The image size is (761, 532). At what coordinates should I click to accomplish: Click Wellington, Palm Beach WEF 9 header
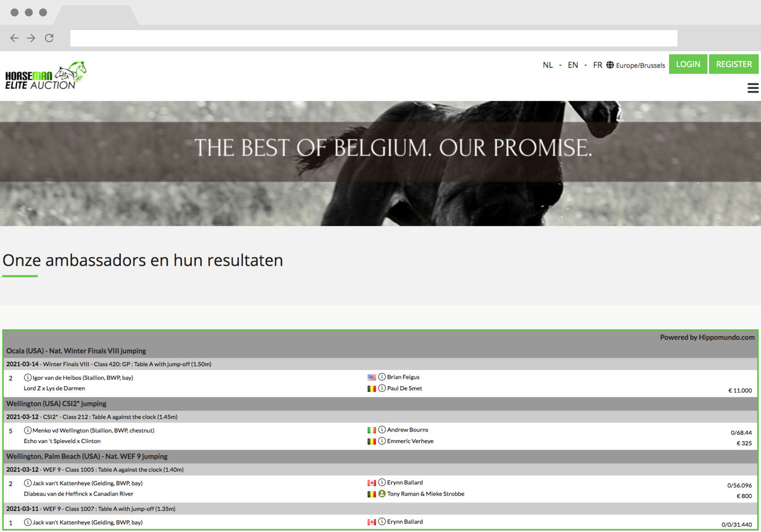tap(87, 456)
